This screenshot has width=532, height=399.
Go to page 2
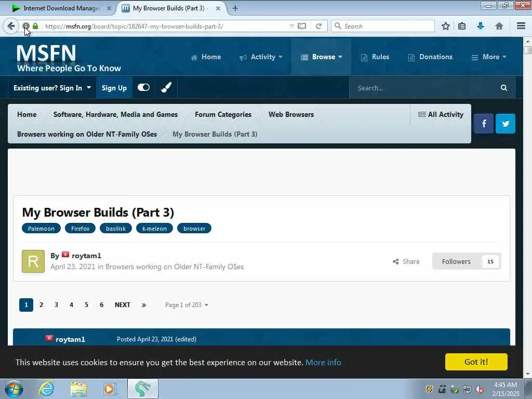42,304
